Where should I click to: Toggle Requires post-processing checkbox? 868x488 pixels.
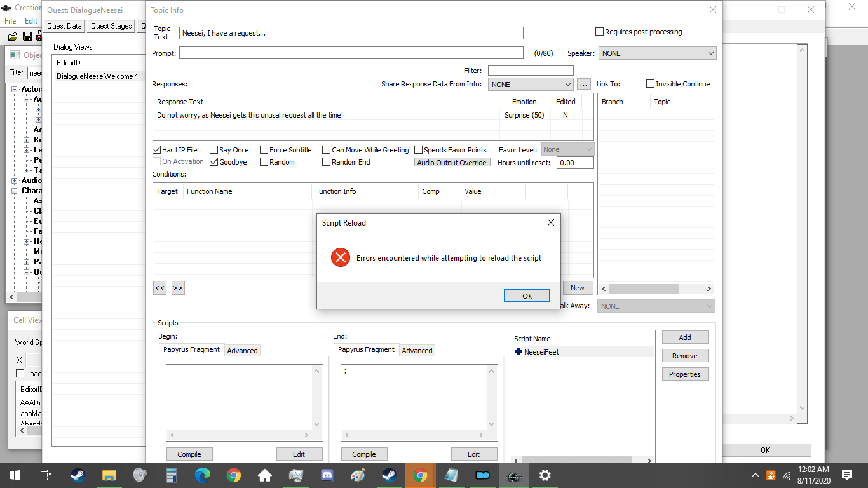point(599,32)
